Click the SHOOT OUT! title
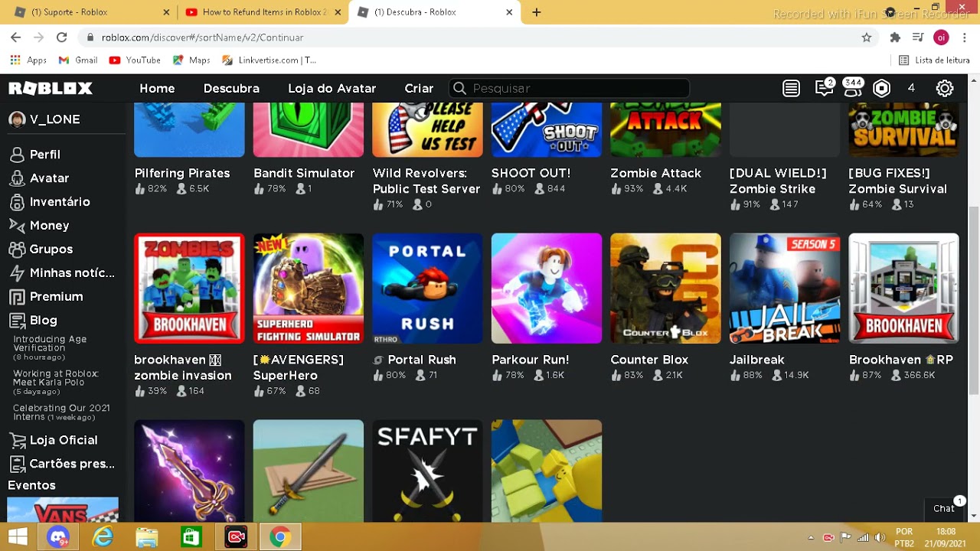The image size is (980, 551). (531, 174)
